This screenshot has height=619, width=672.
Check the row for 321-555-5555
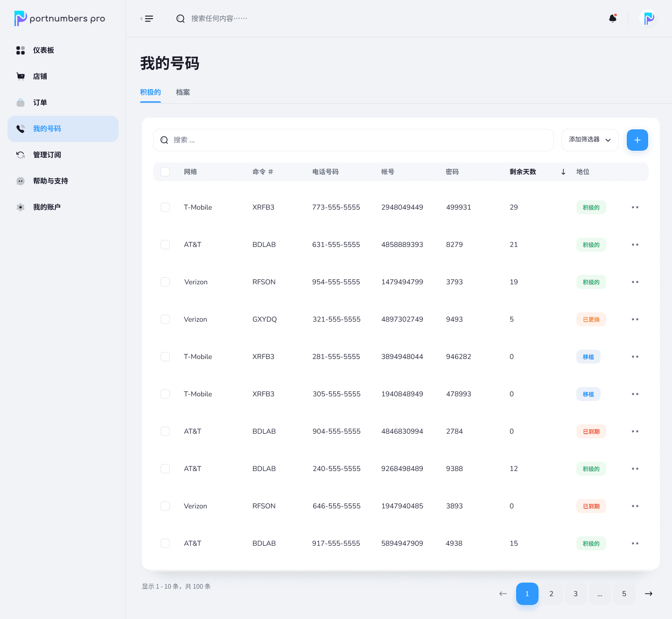coord(165,319)
